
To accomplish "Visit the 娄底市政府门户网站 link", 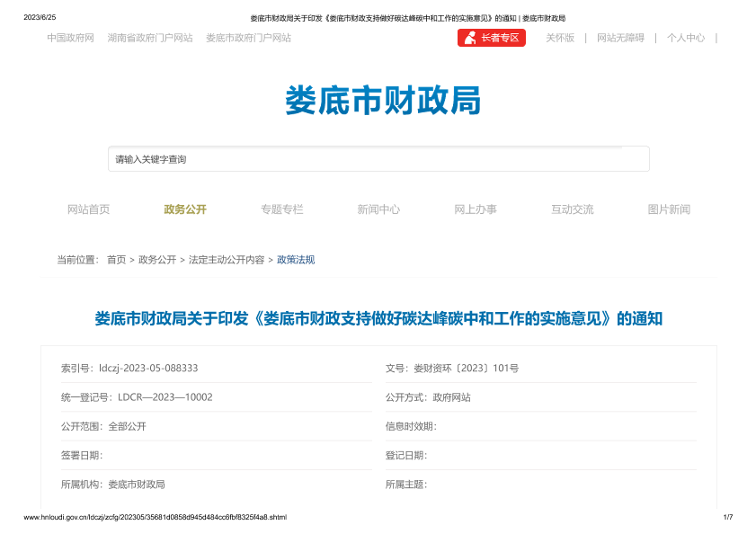I will click(248, 38).
